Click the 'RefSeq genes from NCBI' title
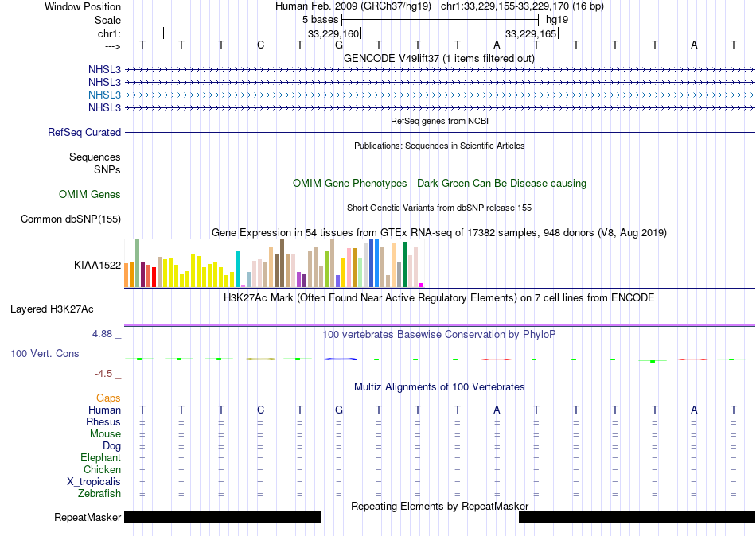 point(439,121)
